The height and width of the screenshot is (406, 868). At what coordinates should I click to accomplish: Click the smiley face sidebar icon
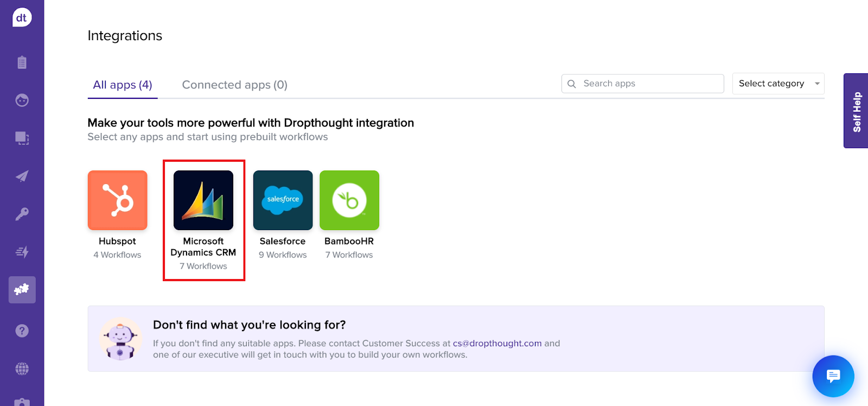click(x=22, y=100)
